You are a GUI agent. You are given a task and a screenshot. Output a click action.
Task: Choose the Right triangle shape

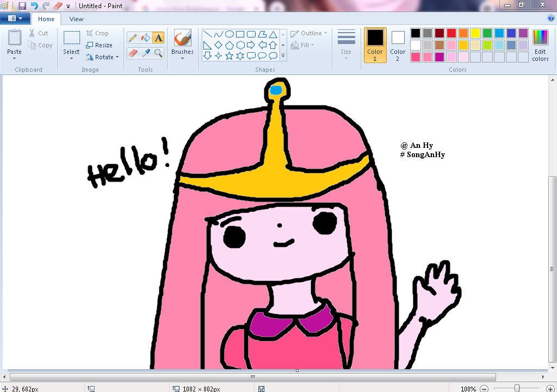[x=208, y=45]
